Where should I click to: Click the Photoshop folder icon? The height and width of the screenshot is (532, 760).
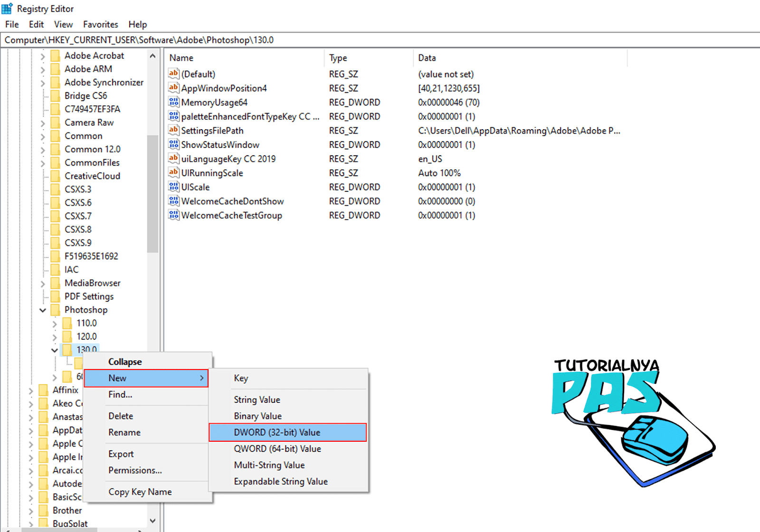[x=55, y=310]
